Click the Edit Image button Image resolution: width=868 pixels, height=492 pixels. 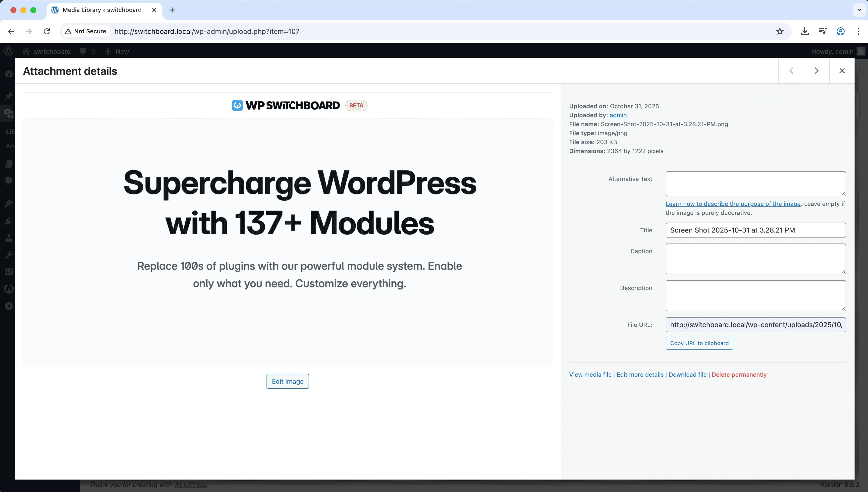click(x=287, y=381)
